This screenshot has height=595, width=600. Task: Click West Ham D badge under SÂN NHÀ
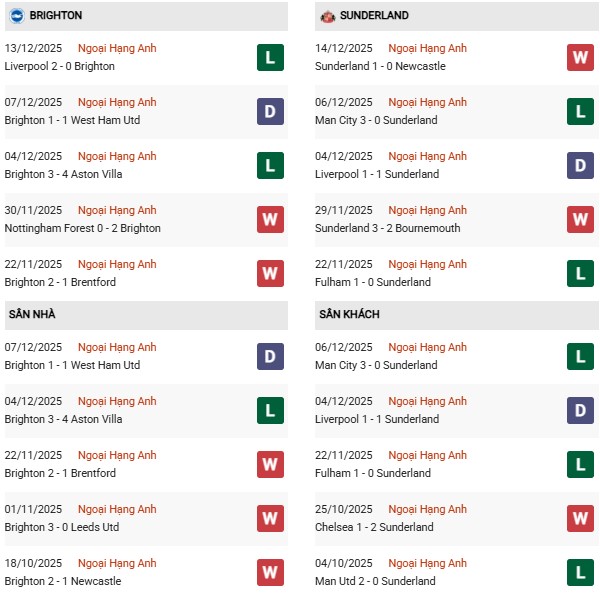270,356
